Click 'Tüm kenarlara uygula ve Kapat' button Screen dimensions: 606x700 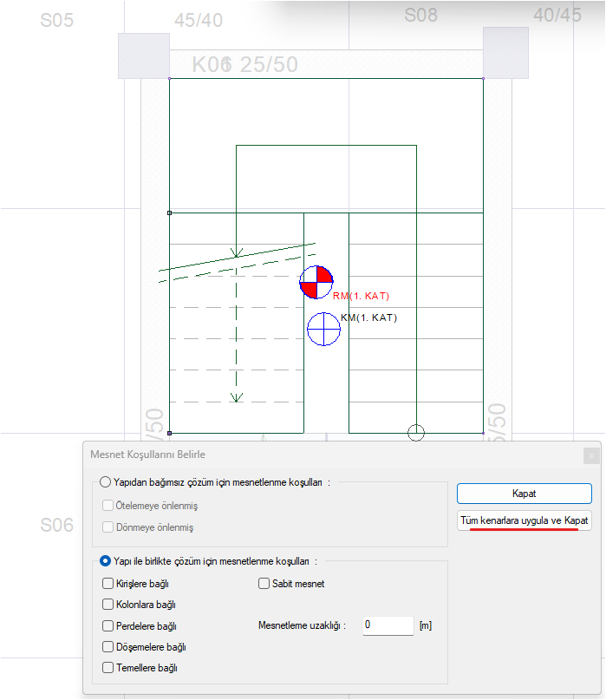[524, 520]
